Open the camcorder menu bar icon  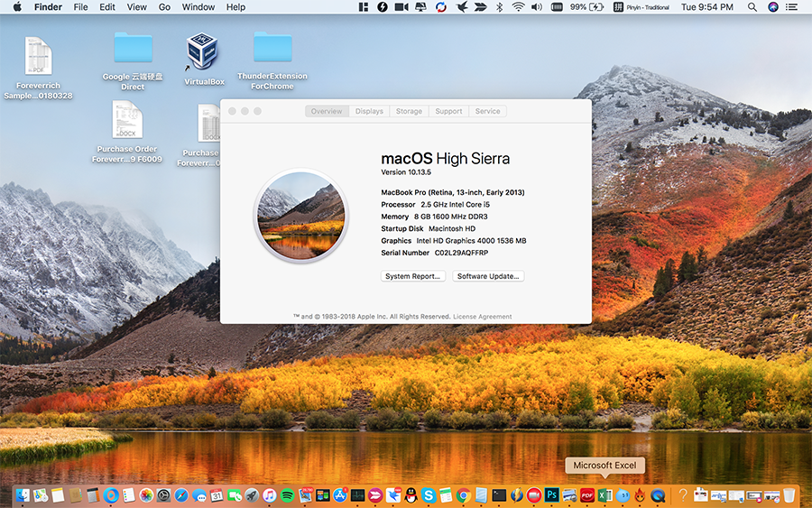pyautogui.click(x=401, y=7)
